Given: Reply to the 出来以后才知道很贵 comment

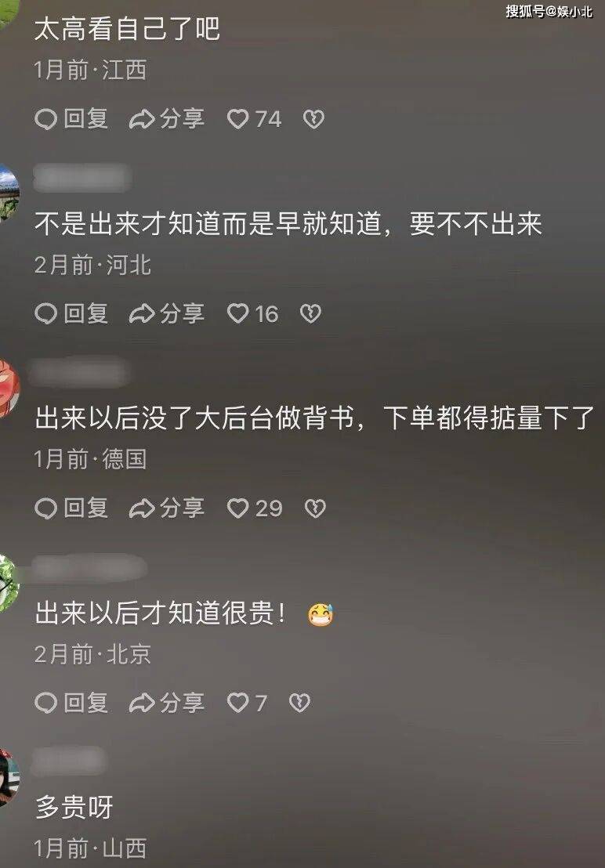Looking at the screenshot, I should point(71,703).
